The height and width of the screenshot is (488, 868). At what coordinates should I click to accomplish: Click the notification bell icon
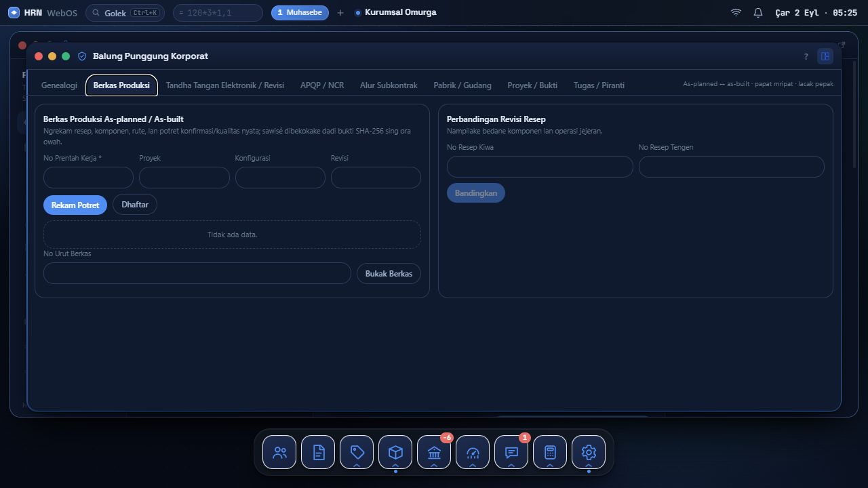coord(758,13)
